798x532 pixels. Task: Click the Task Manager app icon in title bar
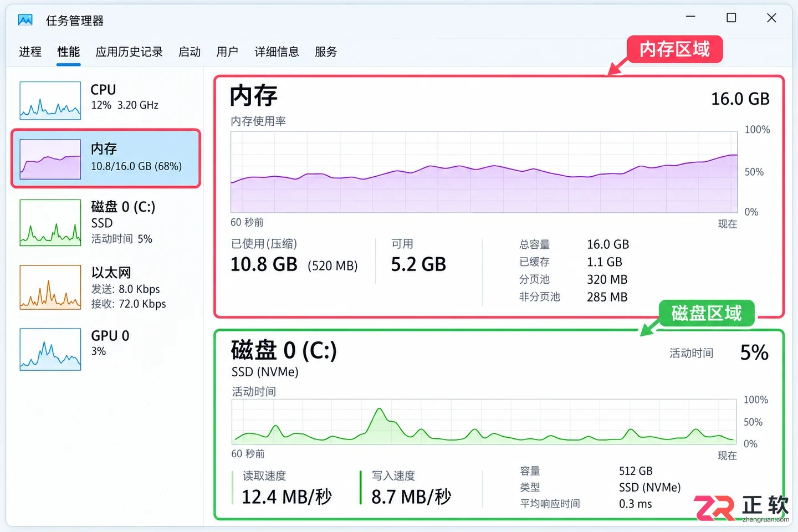tap(25, 21)
